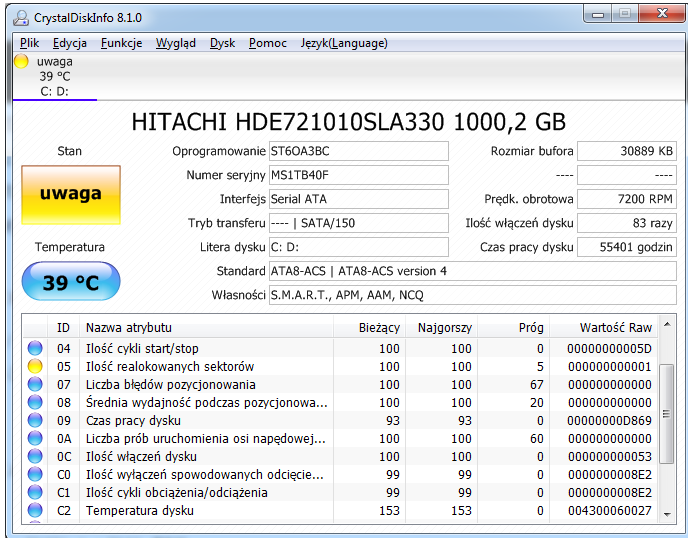Open the Wygląd menu
The image size is (688, 538).
pos(176,43)
